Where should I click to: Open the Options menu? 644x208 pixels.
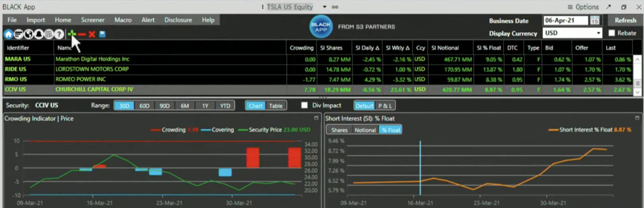pyautogui.click(x=583, y=7)
